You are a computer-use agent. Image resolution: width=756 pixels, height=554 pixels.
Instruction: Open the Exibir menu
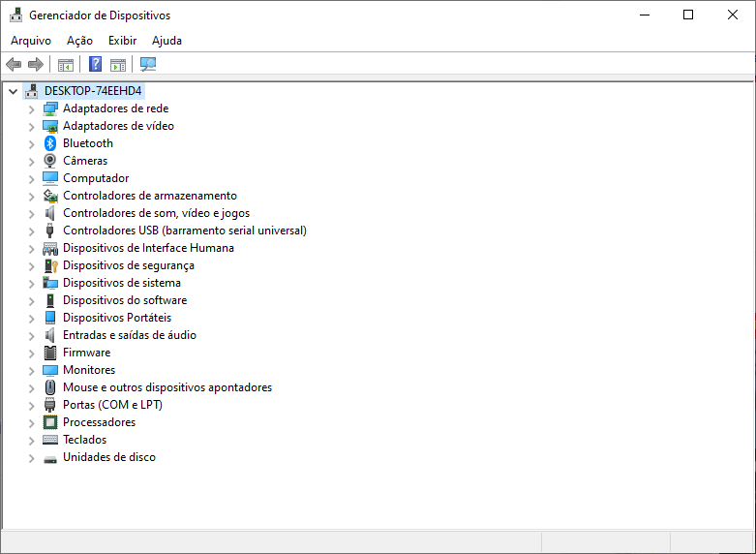(123, 41)
